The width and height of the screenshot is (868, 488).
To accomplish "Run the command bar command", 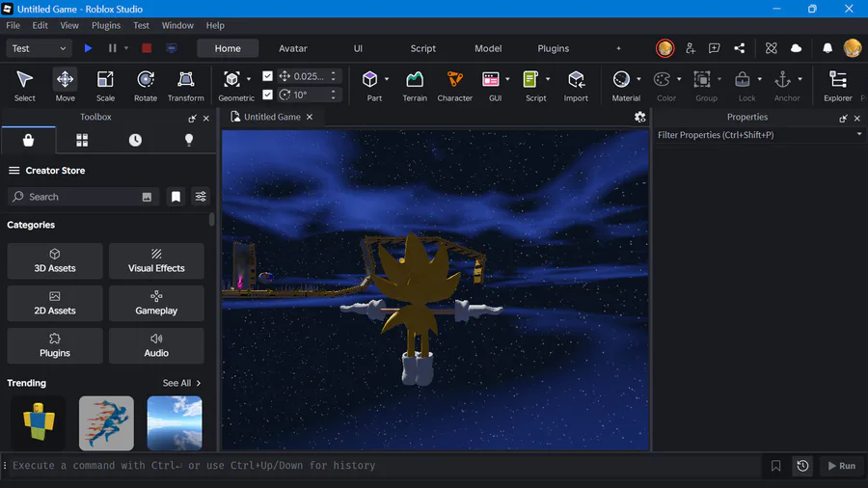I will 841,466.
